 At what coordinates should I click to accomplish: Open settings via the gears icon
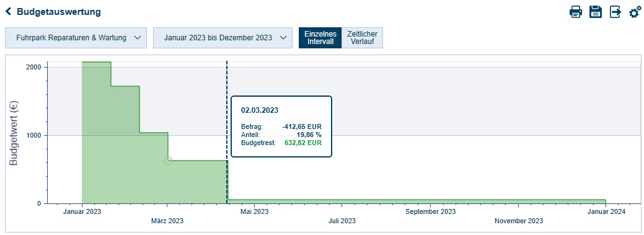click(635, 12)
